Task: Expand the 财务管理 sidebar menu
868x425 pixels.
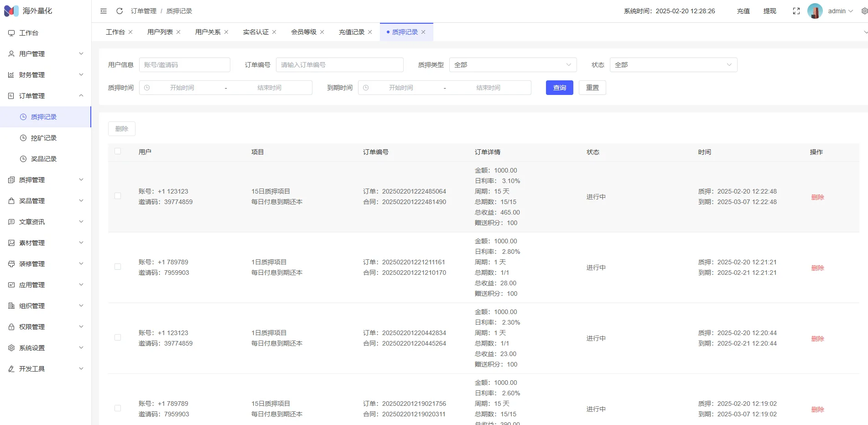Action: coord(46,75)
